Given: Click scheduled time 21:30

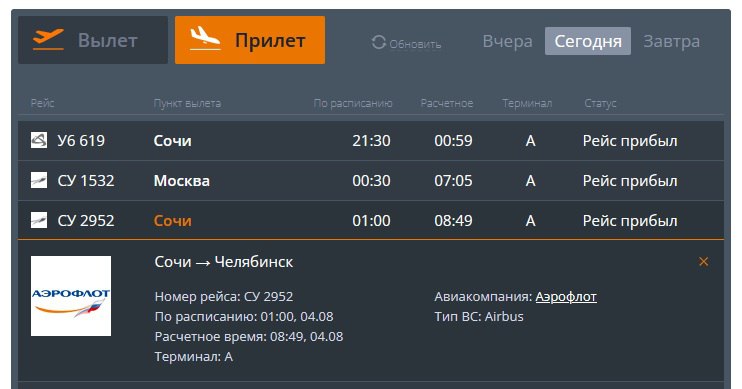Looking at the screenshot, I should click(371, 141).
